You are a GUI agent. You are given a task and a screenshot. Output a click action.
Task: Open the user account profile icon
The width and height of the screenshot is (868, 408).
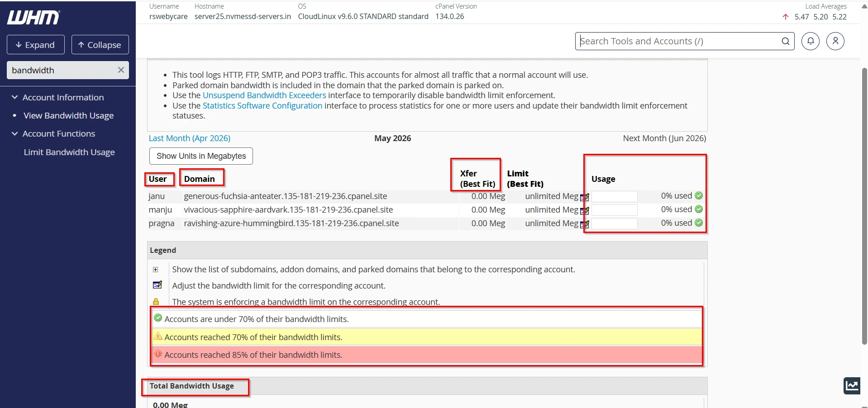[x=835, y=41]
